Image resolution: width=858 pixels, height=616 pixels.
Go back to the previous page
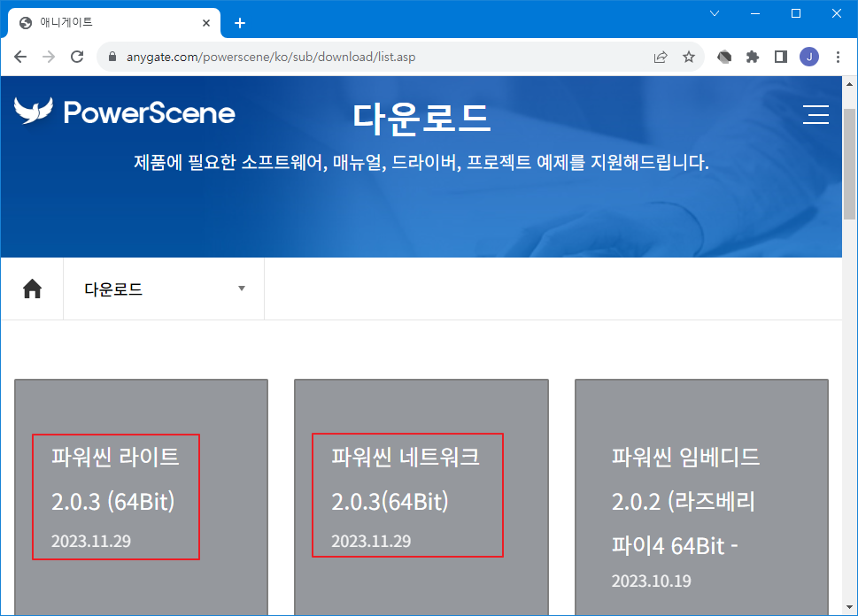coord(20,57)
